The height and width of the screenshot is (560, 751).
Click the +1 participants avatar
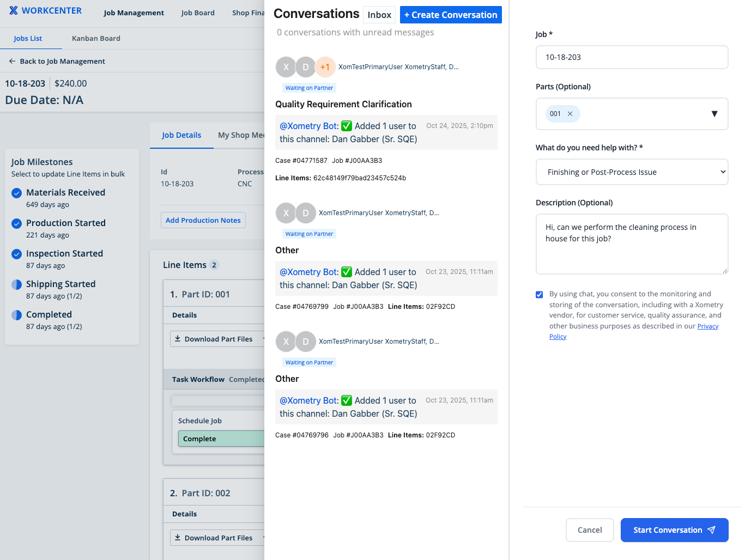(325, 67)
